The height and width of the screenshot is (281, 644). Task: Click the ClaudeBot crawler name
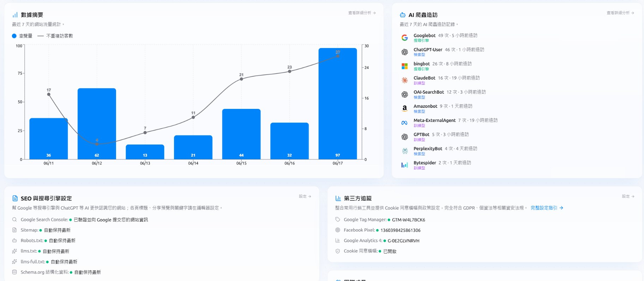[425, 78]
